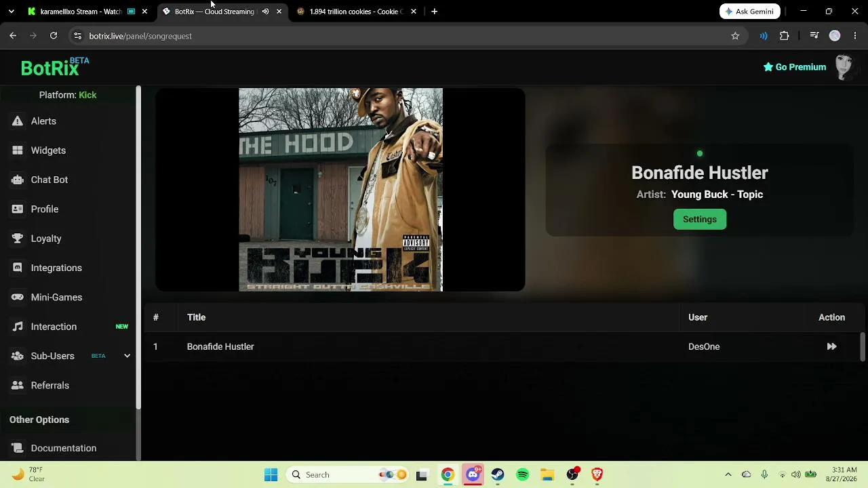The height and width of the screenshot is (488, 868).
Task: Click the Mini-Games controller icon
Action: tap(18, 298)
